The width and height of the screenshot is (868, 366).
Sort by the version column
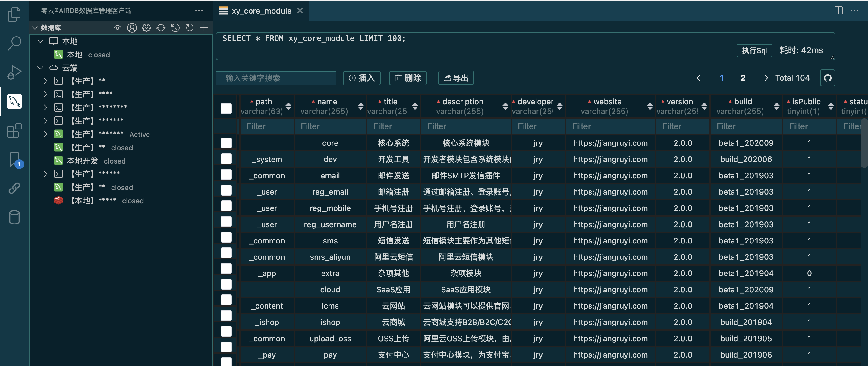tap(704, 106)
